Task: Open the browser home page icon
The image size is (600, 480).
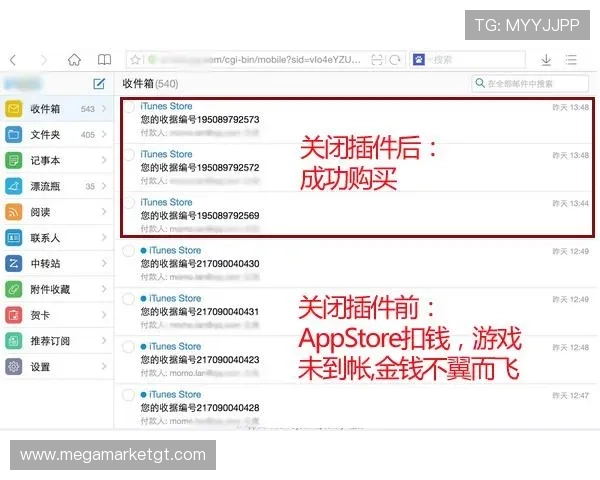Action: click(x=74, y=60)
